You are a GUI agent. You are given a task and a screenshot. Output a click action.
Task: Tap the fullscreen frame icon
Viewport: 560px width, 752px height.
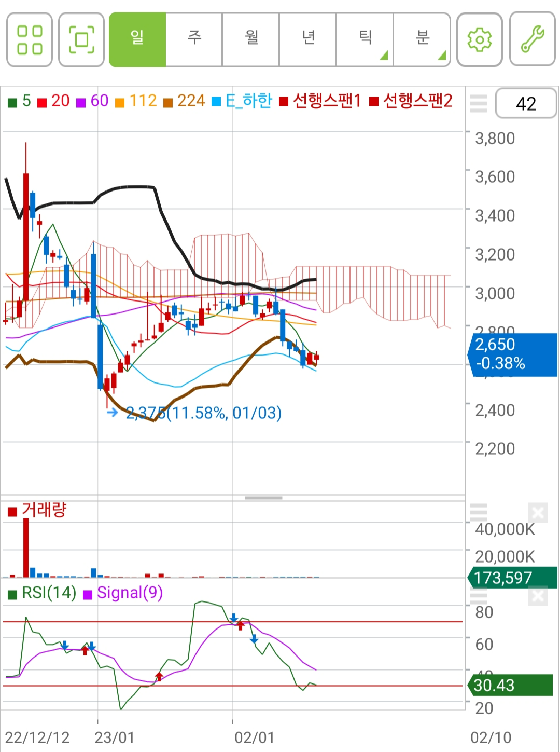tap(81, 40)
